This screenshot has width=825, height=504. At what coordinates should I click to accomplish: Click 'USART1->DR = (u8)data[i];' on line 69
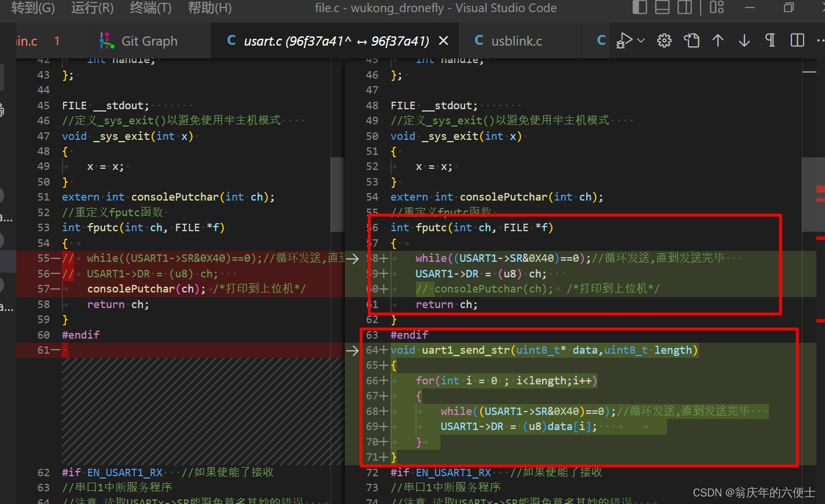518,427
